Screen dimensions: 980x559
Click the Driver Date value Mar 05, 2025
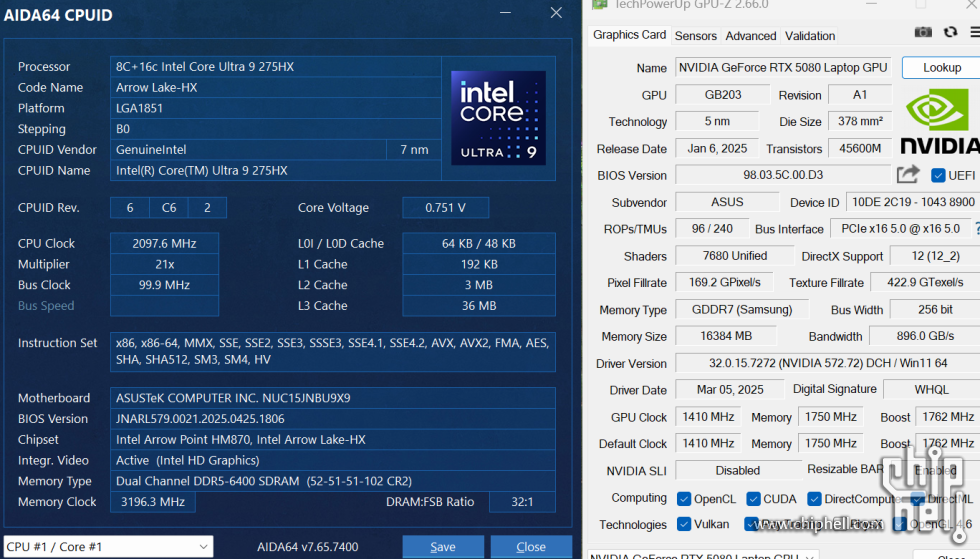[x=730, y=390]
